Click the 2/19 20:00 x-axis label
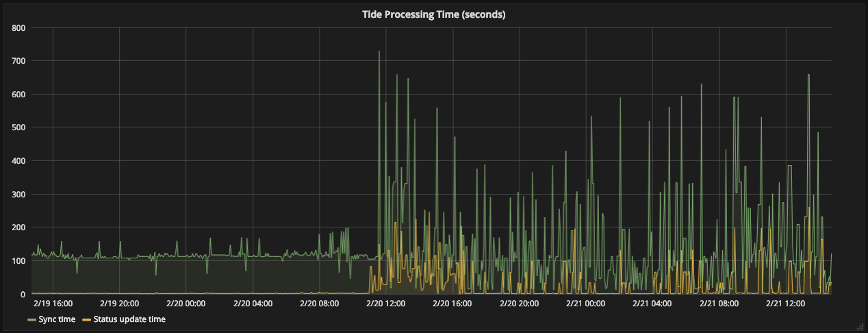 pyautogui.click(x=119, y=303)
